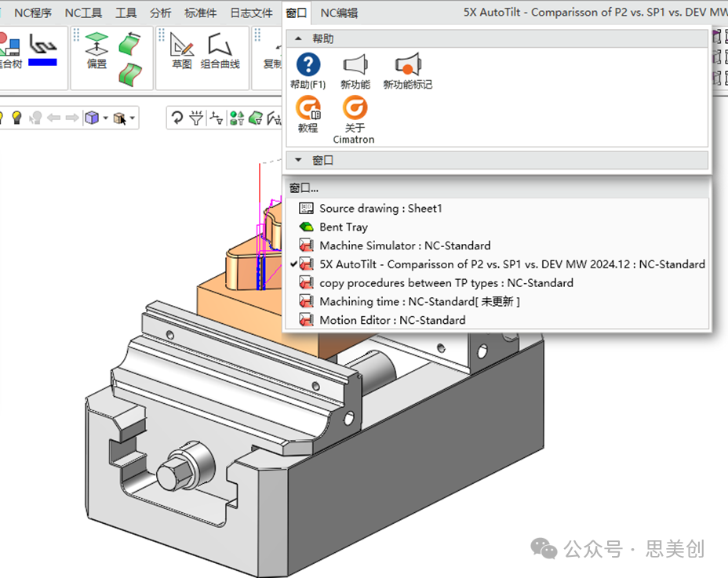Open the 工具 menu

(x=126, y=13)
